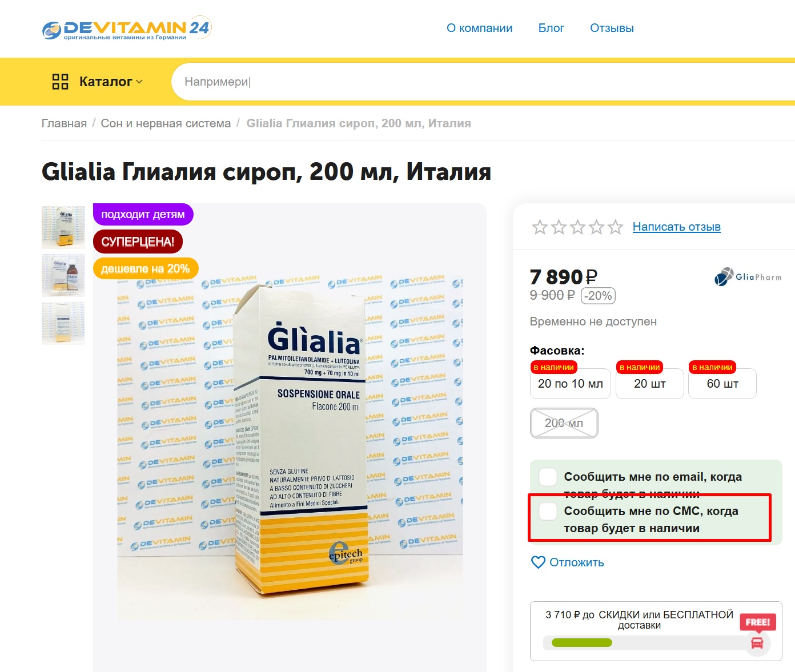Click the heart icon next to Отложить
This screenshot has width=795, height=672.
538,562
